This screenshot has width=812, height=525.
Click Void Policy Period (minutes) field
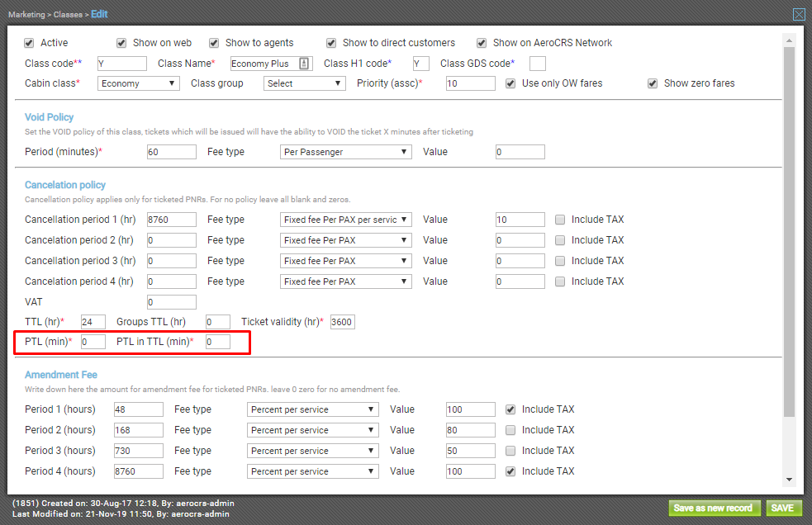[x=172, y=152]
